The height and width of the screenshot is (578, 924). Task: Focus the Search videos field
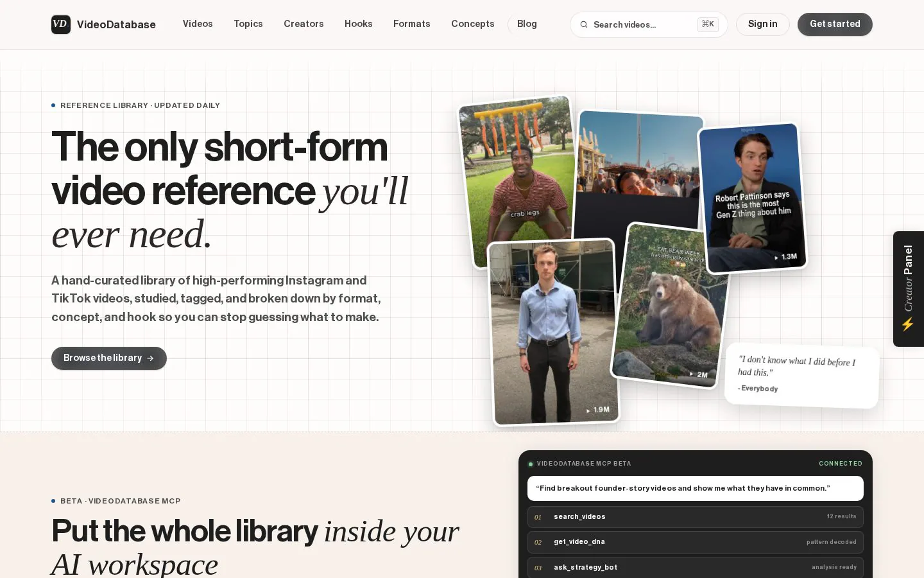pos(649,24)
